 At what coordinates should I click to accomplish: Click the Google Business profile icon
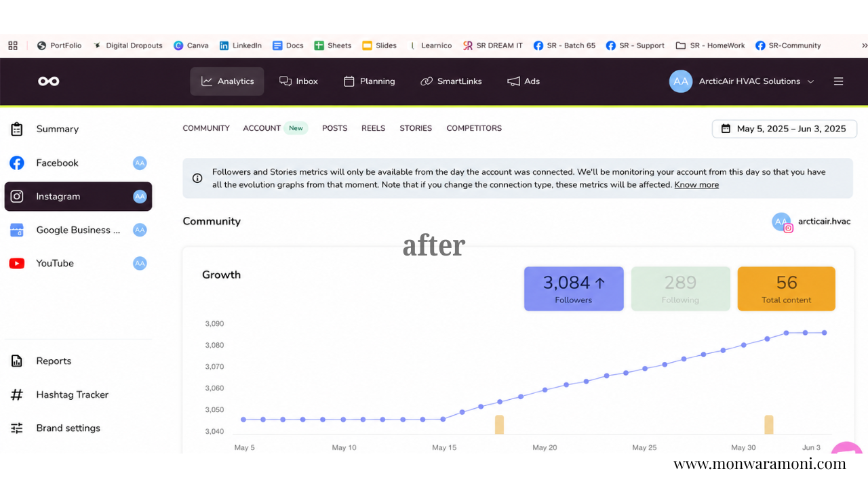click(x=17, y=230)
